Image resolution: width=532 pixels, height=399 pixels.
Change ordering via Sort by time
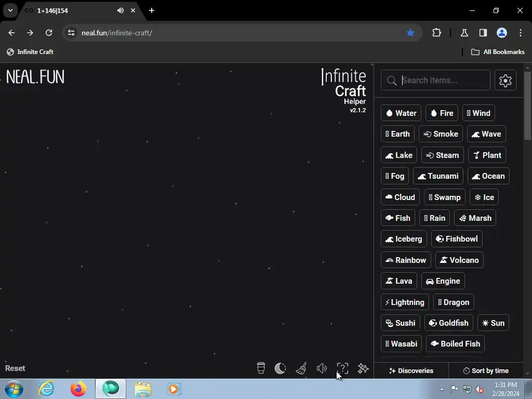pos(486,370)
